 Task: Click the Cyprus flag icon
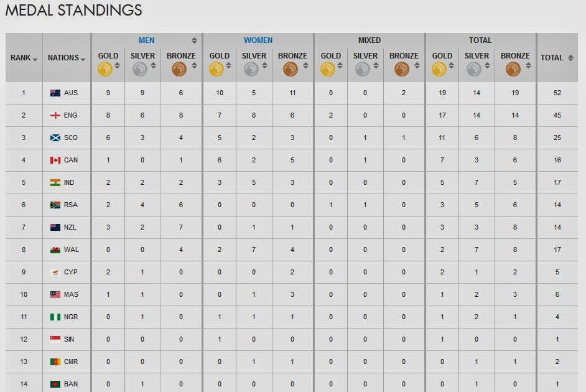pos(55,272)
